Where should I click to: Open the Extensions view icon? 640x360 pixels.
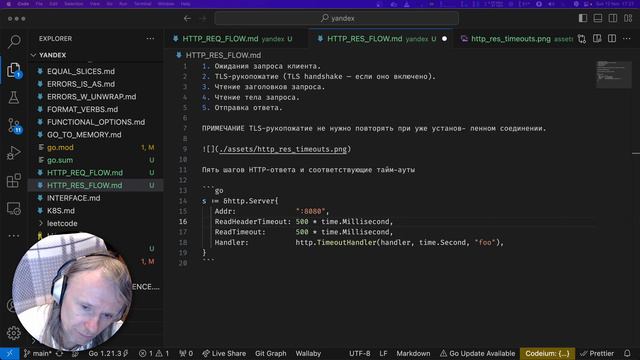click(14, 180)
